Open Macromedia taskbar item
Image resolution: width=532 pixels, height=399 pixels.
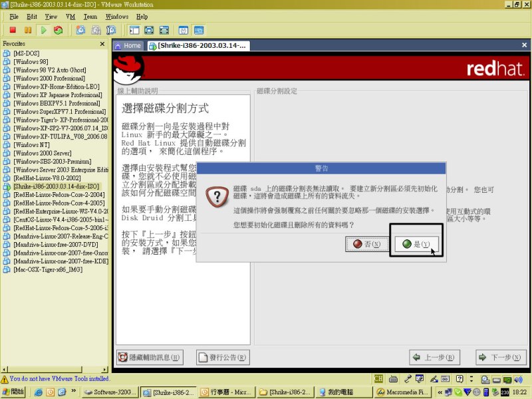(x=402, y=392)
